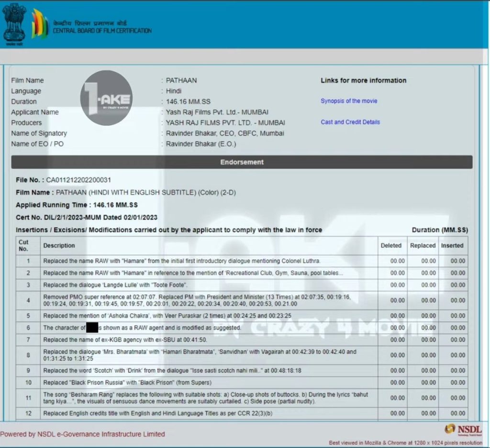
Task: Click the Duration (MM.SS) heading above the table
Action: pos(440,230)
